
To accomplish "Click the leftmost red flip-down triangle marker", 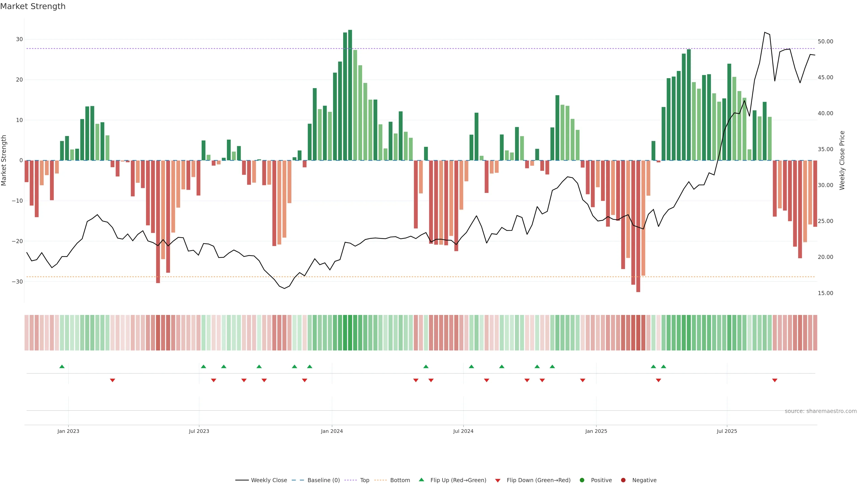I will [113, 380].
